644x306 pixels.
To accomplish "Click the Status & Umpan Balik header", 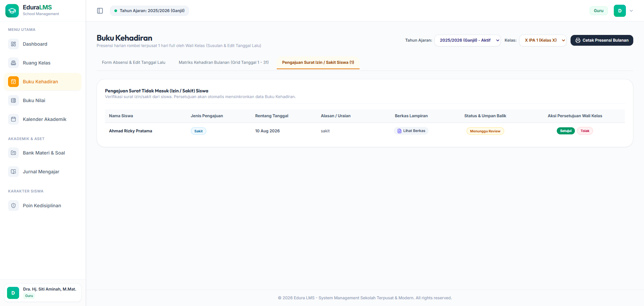I will tap(485, 116).
